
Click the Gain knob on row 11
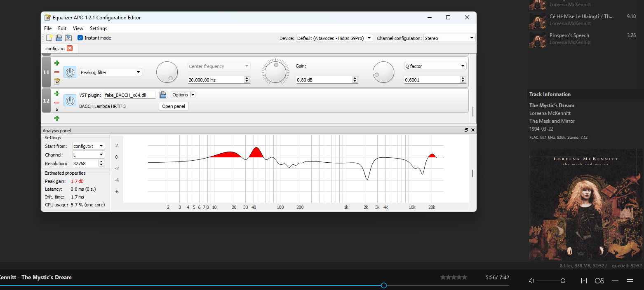(x=275, y=72)
